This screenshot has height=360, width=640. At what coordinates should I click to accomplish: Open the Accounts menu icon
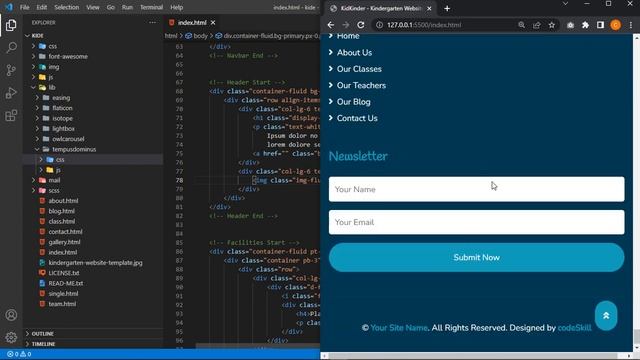click(x=11, y=315)
